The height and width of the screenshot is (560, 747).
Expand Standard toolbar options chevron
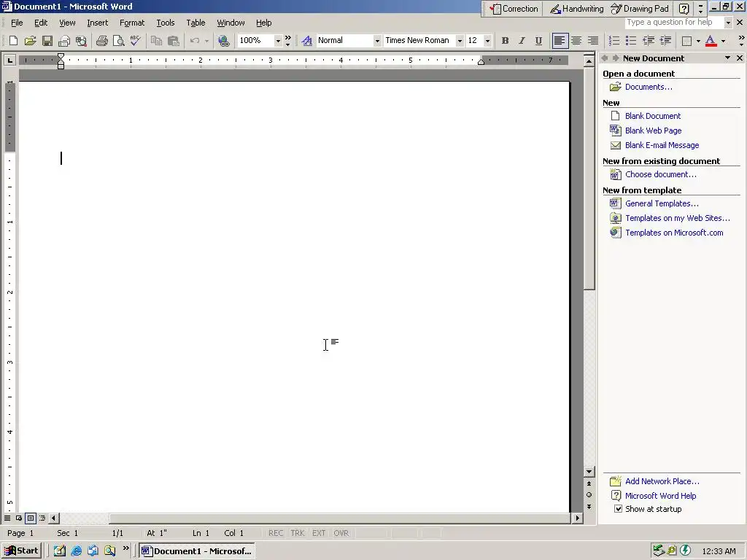[287, 41]
